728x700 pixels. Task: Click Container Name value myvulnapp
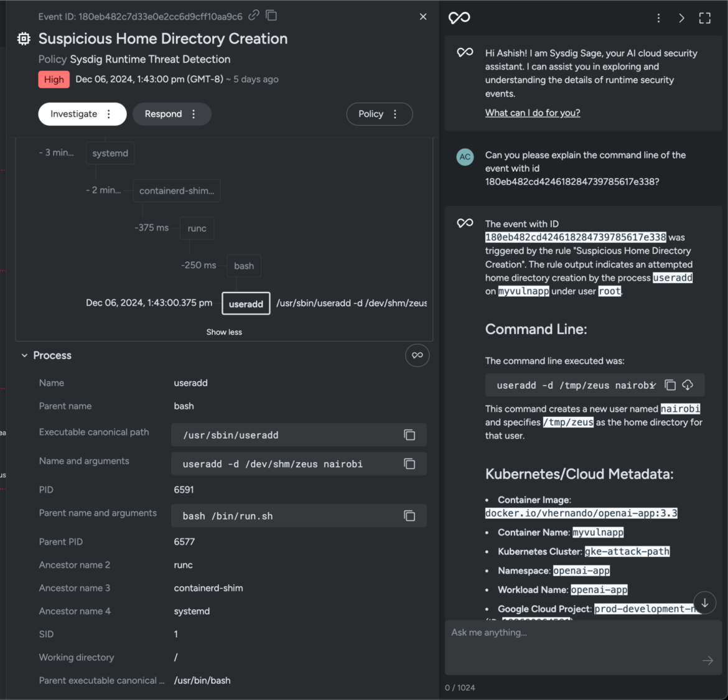(598, 533)
